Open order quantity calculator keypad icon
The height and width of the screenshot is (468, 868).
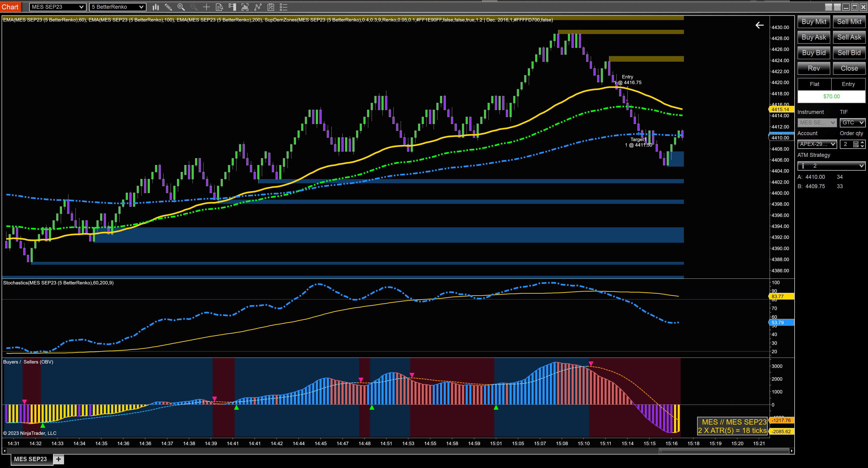855,144
